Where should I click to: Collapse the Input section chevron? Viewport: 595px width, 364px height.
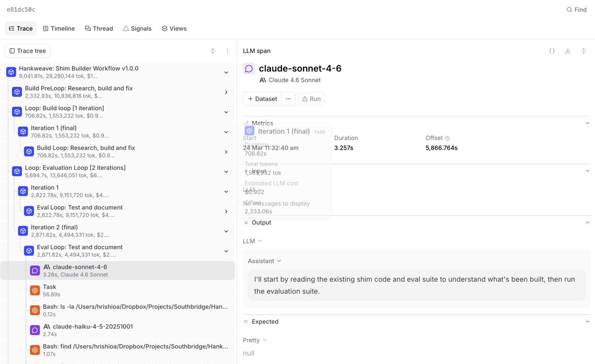tap(588, 171)
